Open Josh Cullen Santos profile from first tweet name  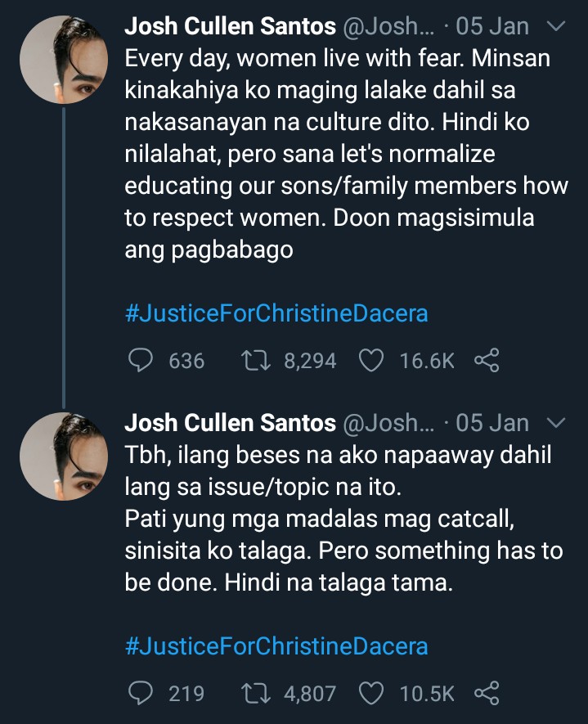pyautogui.click(x=230, y=27)
